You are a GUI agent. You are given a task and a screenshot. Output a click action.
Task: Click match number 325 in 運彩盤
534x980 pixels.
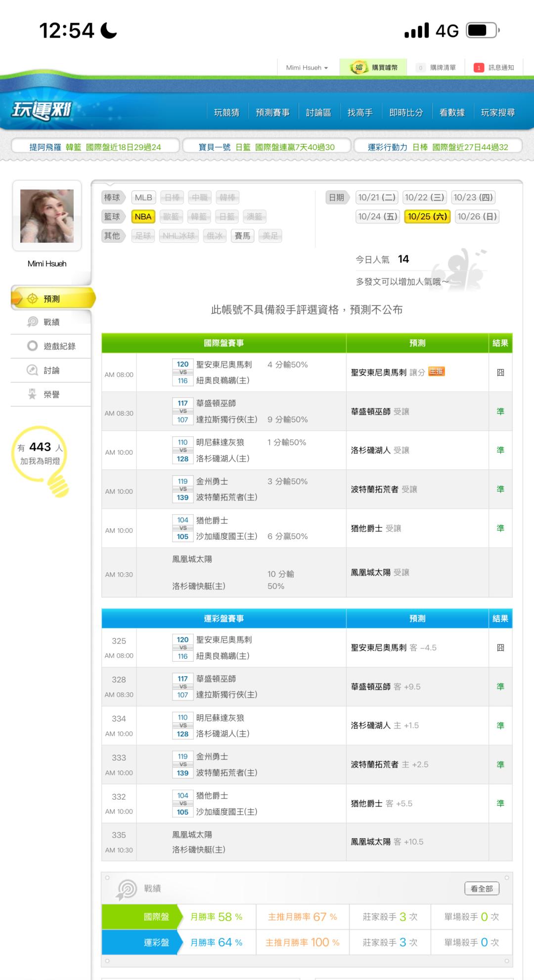coord(119,641)
